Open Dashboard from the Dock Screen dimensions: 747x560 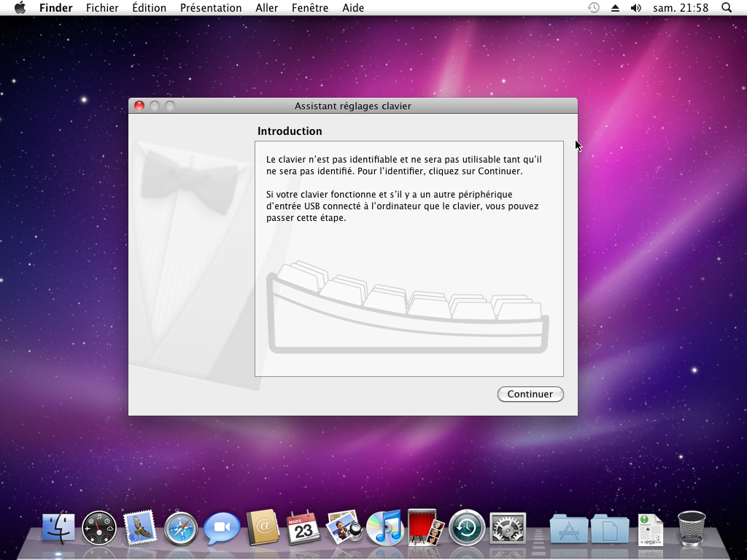[99, 527]
